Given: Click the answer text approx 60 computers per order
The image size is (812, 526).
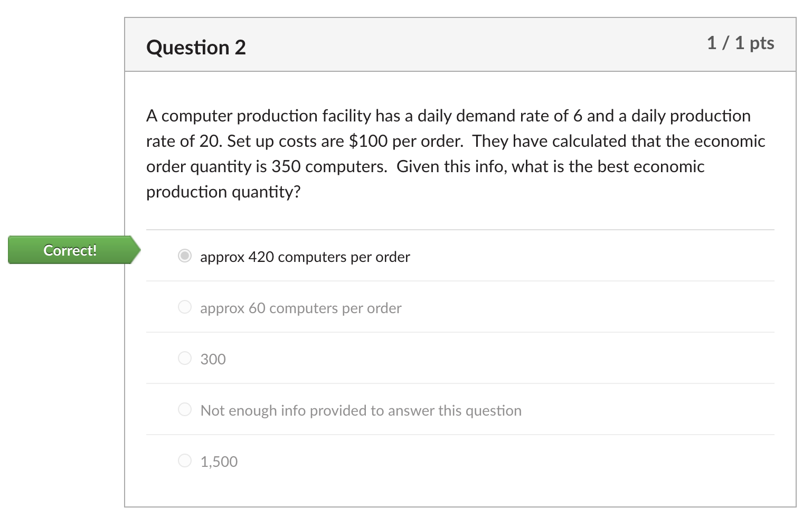Looking at the screenshot, I should (x=300, y=308).
